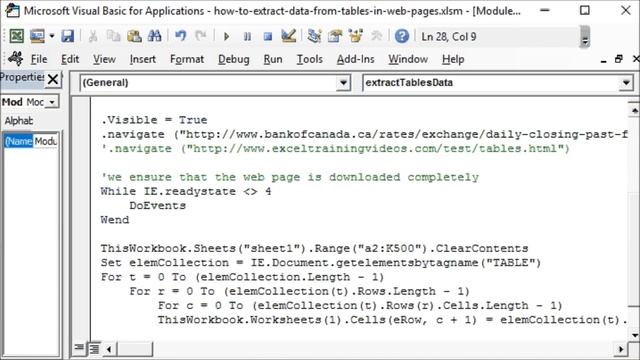The height and width of the screenshot is (360, 640).
Task: Click the commented exceltrainingvideos navigate line
Action: coord(335,149)
